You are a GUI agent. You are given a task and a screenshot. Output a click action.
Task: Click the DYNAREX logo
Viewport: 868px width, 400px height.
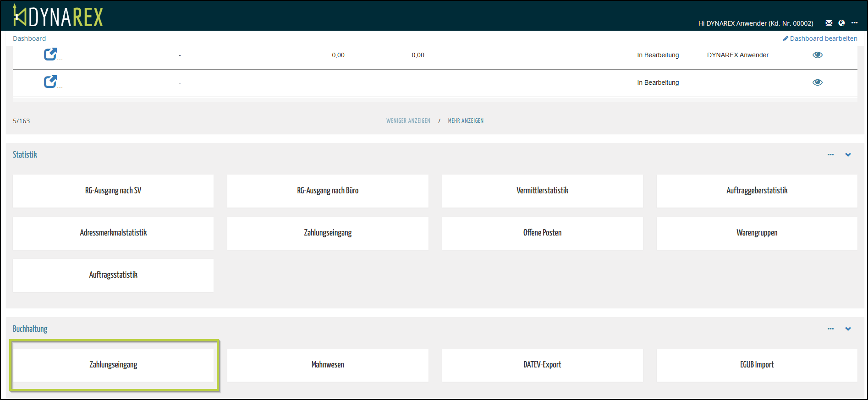coord(58,16)
